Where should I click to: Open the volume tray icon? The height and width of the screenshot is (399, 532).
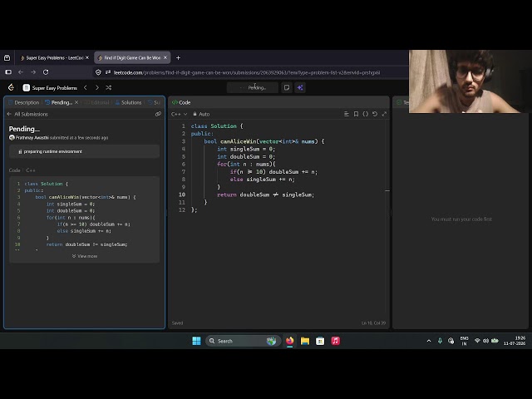tap(485, 341)
